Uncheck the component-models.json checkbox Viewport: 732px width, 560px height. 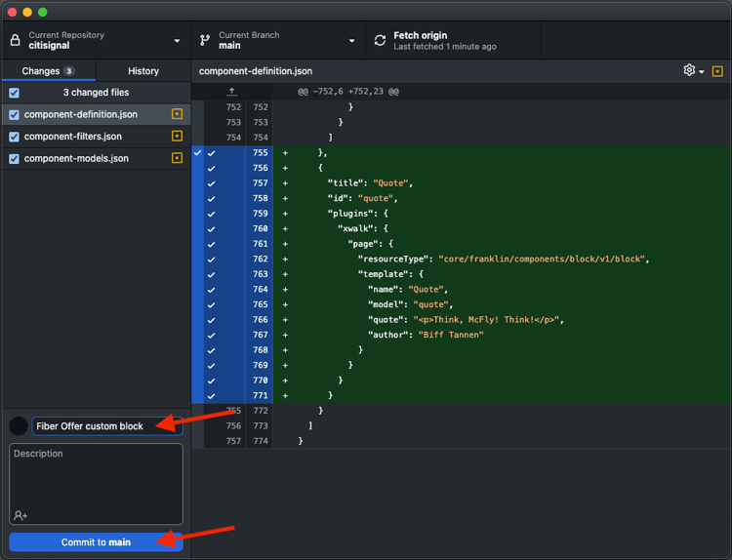click(14, 158)
